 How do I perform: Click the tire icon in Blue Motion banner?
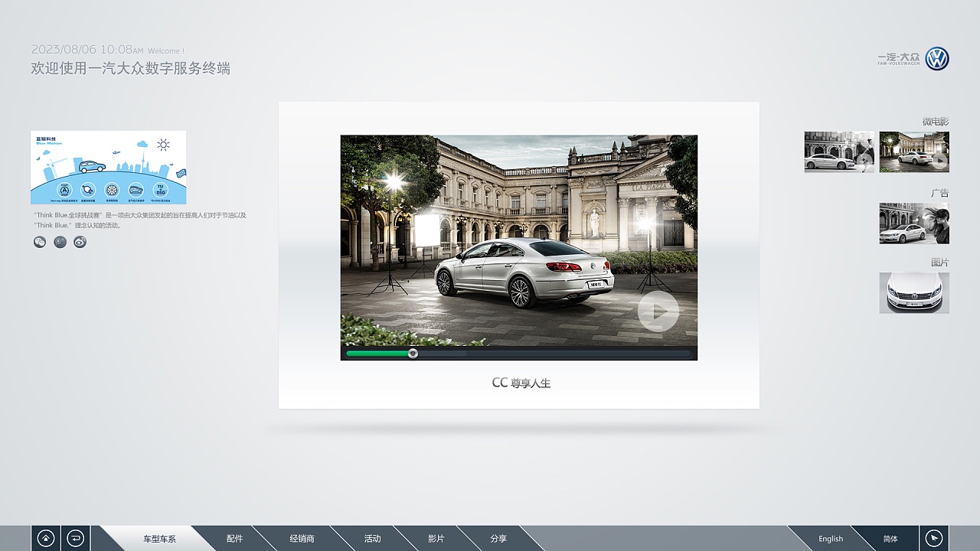click(x=112, y=189)
